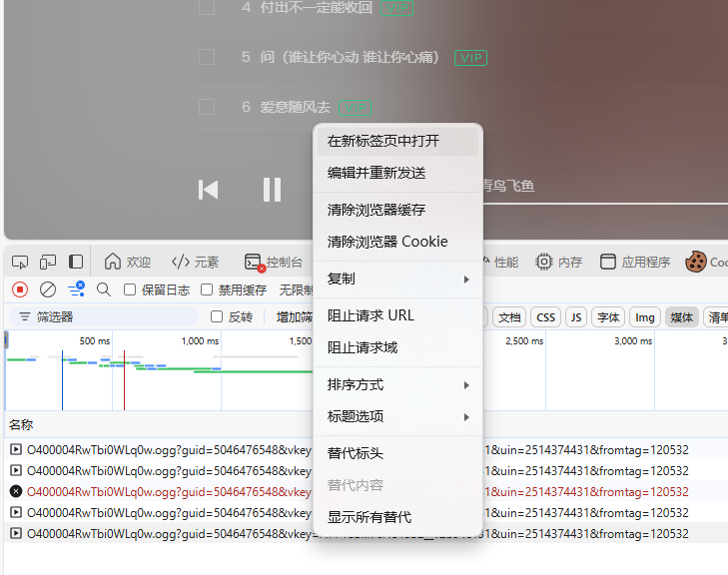Click 增加筛选 filter option
The width and height of the screenshot is (728, 575).
(x=295, y=317)
